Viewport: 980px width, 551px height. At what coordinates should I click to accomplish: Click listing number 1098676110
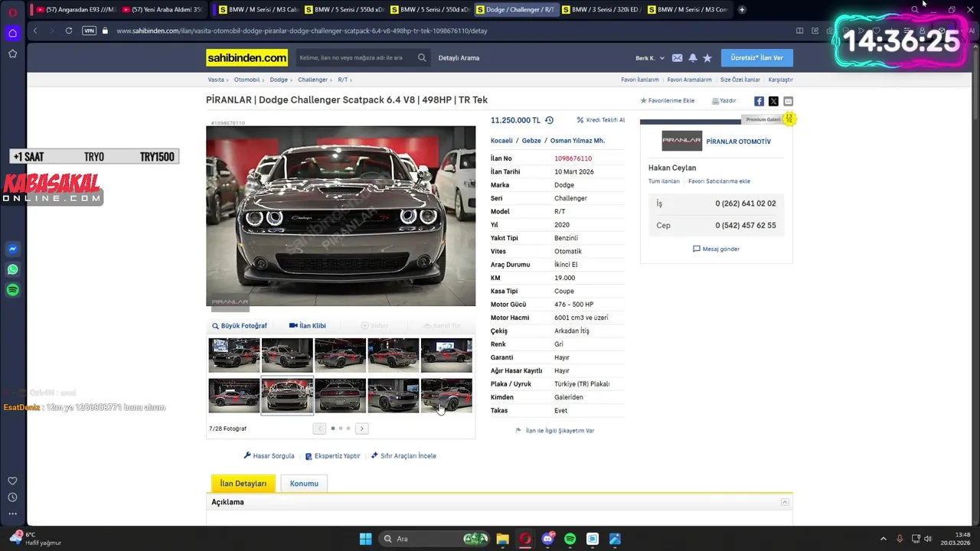573,158
